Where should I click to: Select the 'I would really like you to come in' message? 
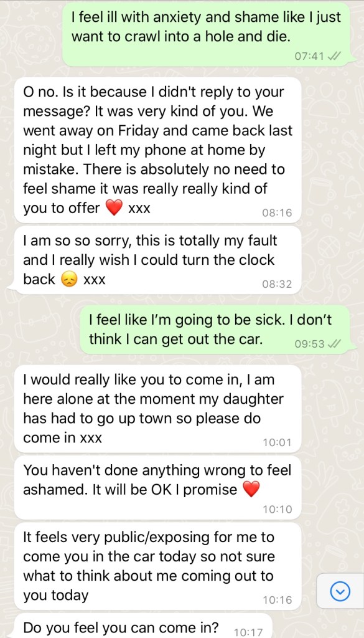coord(157,409)
